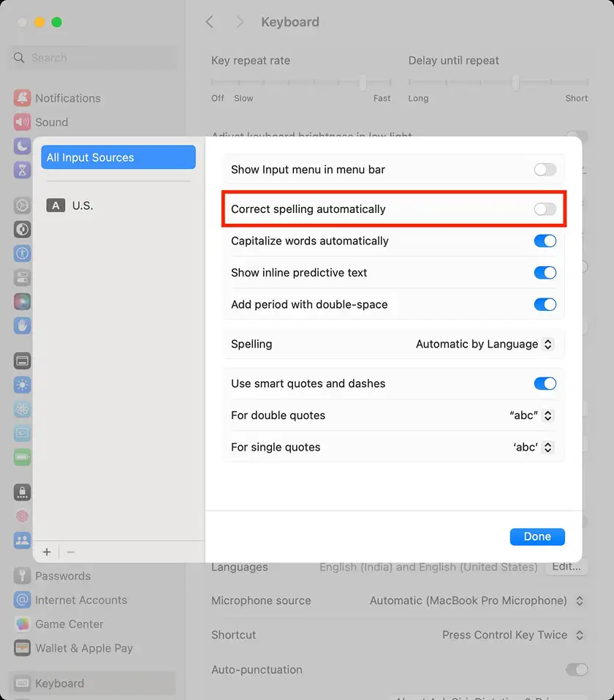Select the U.S. input source
Viewport: 614px width, 700px height.
coord(82,206)
